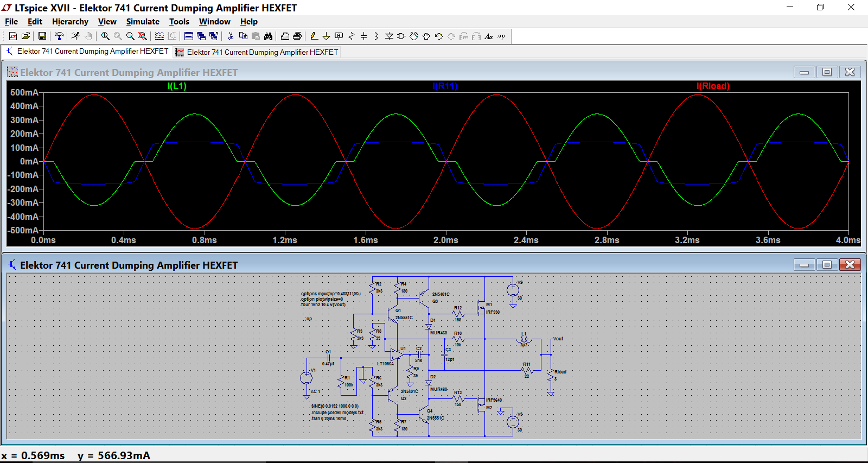Image resolution: width=868 pixels, height=463 pixels.
Task: Click the -500mA vertical axis label
Action: (x=23, y=230)
